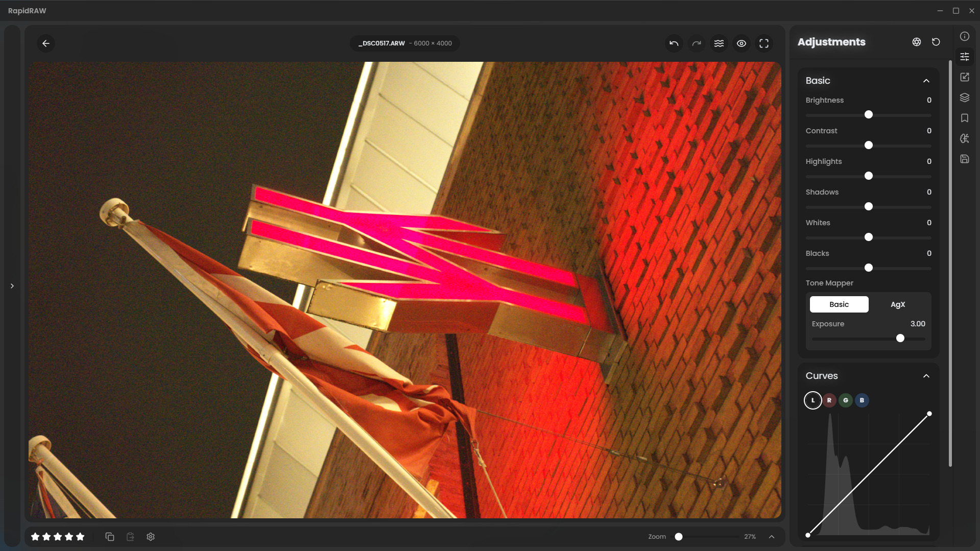980x551 pixels.
Task: Open the layers/masks panel icon
Action: point(964,98)
